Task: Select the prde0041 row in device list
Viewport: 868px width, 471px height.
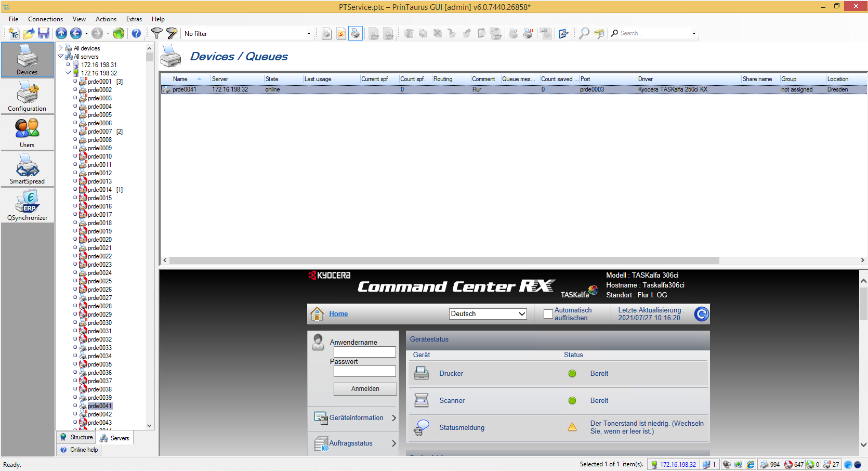Action: (514, 89)
